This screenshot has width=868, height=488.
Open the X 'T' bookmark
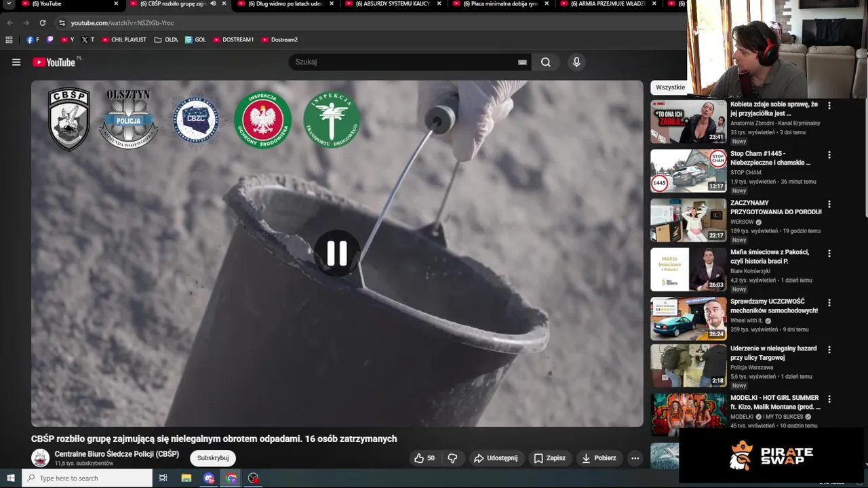tap(87, 40)
